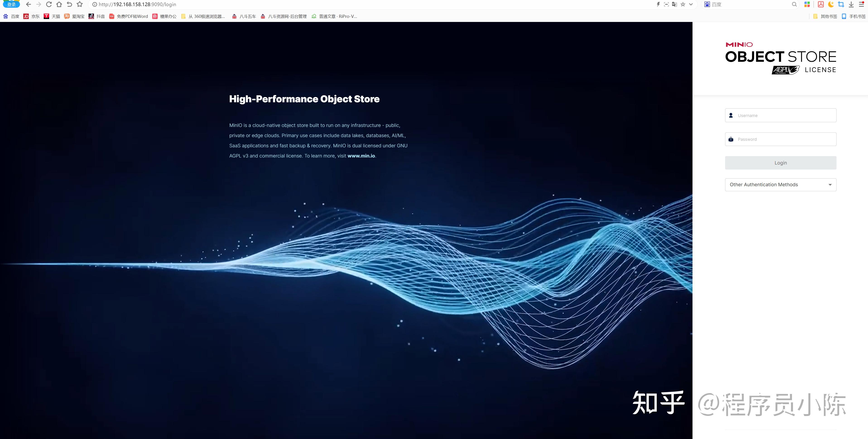Expand the Other Authentication Methods dropdown
Screen dimensions: 868x439
[780, 184]
